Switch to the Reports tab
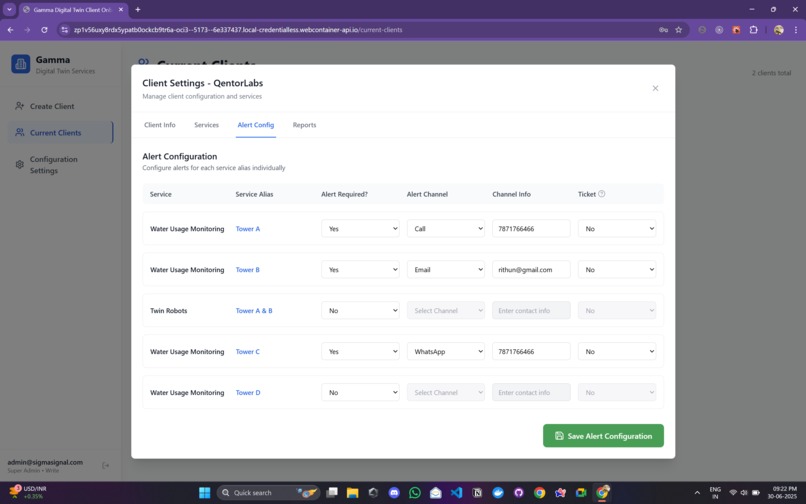Screen dimensions: 806x504 tap(304, 125)
